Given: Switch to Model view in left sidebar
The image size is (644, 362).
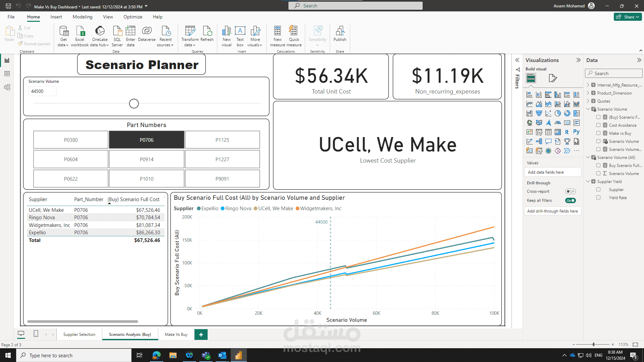Looking at the screenshot, I should (x=7, y=87).
